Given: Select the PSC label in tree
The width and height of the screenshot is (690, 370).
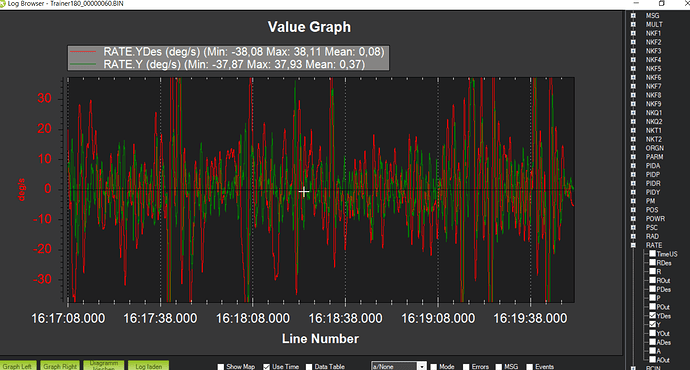Looking at the screenshot, I should (652, 227).
